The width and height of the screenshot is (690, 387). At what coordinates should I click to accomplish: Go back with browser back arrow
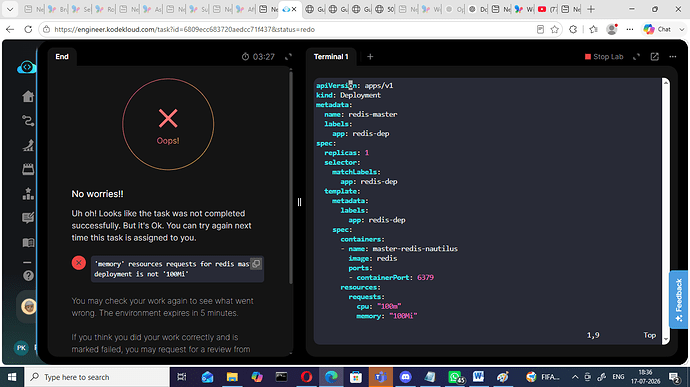pyautogui.click(x=10, y=29)
